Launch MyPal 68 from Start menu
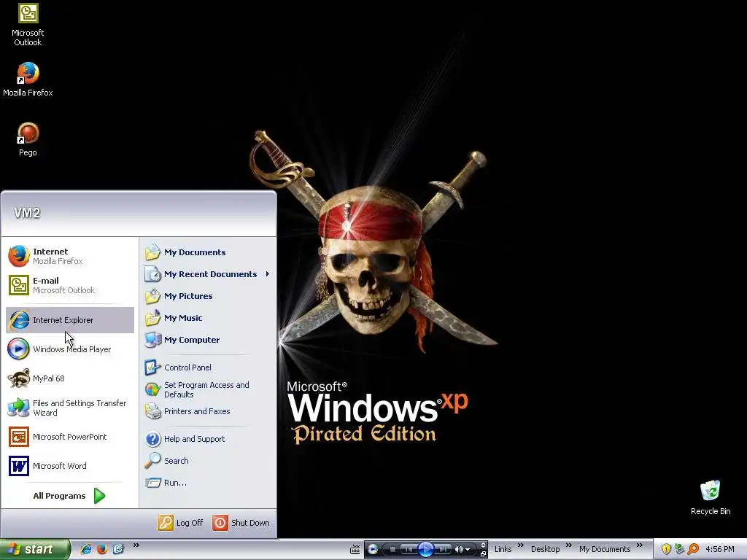The image size is (747, 560). tap(69, 378)
